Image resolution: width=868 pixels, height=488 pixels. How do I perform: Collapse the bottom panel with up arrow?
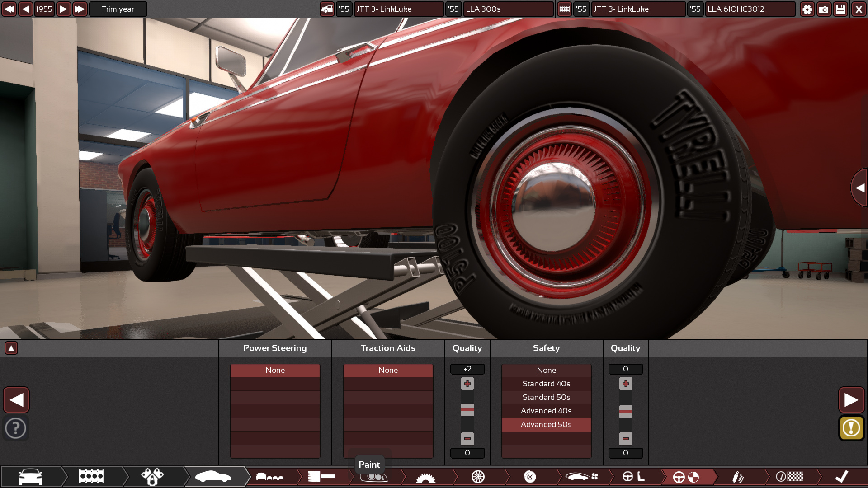pos(11,348)
